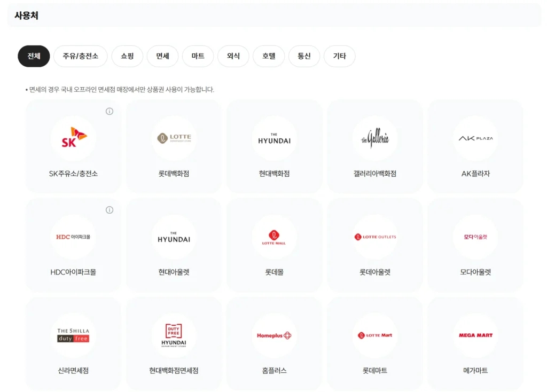Switch to the 쇼핑 category tab
The height and width of the screenshot is (392, 547).
[127, 56]
